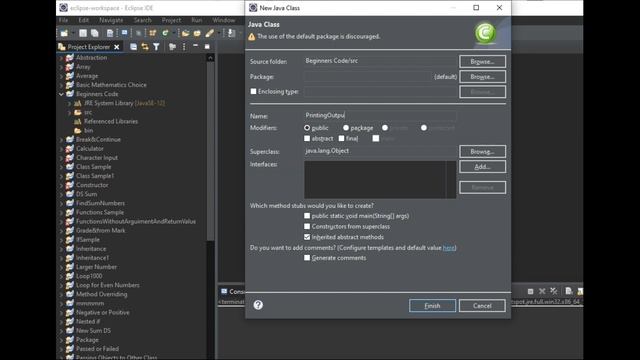Open dropdown arrow beside New Java Class icon
Screen dimensions: 640x360
[173, 33]
